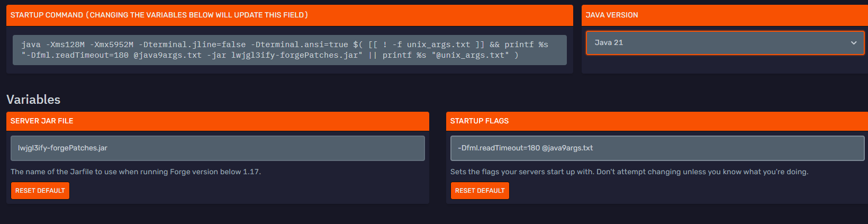Screen dimensions: 868x224
Task: Click "@java9args.txt" in the Startup Flags field
Action: pyautogui.click(x=567, y=148)
